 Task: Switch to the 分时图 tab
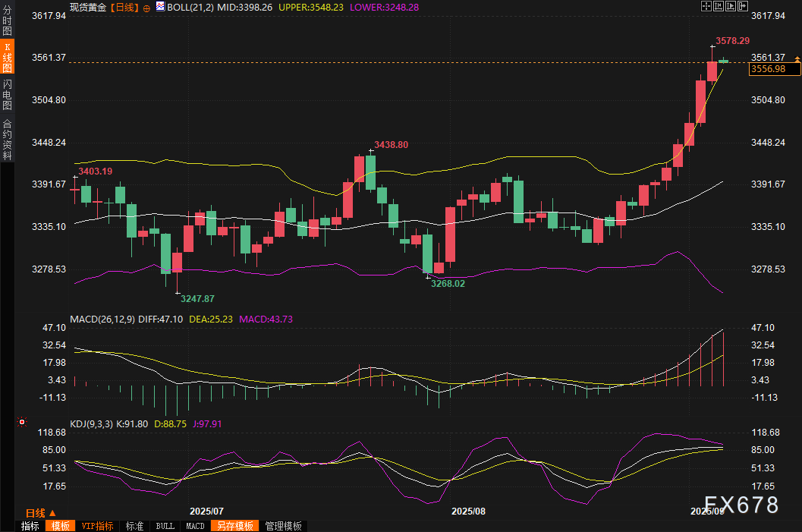[7, 24]
